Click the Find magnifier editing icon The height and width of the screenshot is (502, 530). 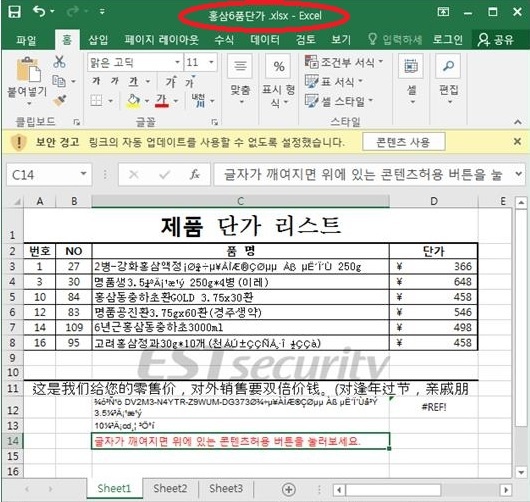click(448, 66)
